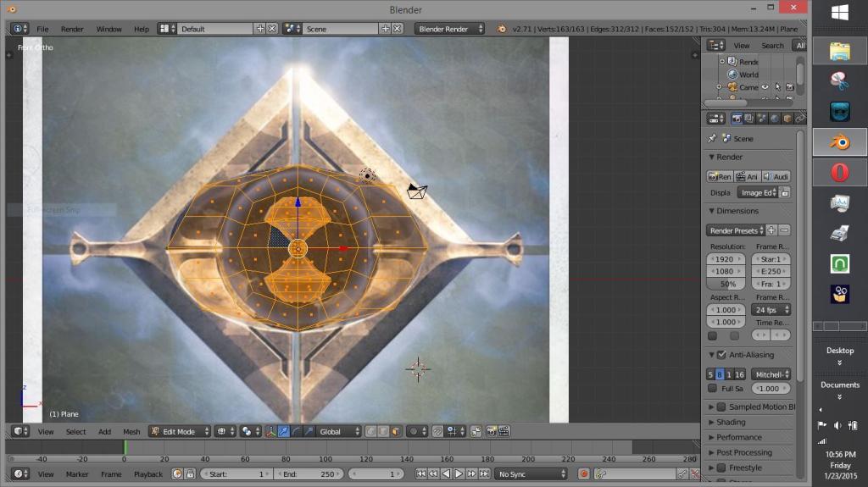Viewport: 868px width, 487px height.
Task: Click the record button in the timeline
Action: 583,474
